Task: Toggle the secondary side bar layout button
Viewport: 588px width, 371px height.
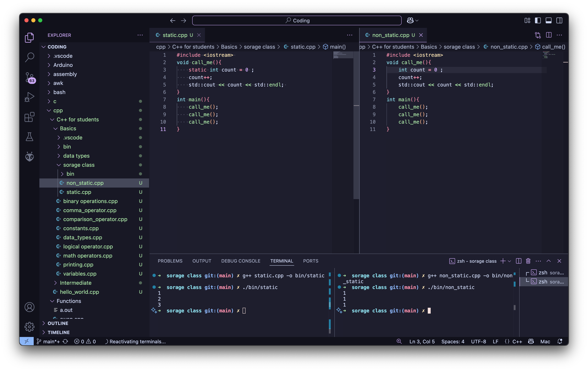Action: click(x=559, y=20)
